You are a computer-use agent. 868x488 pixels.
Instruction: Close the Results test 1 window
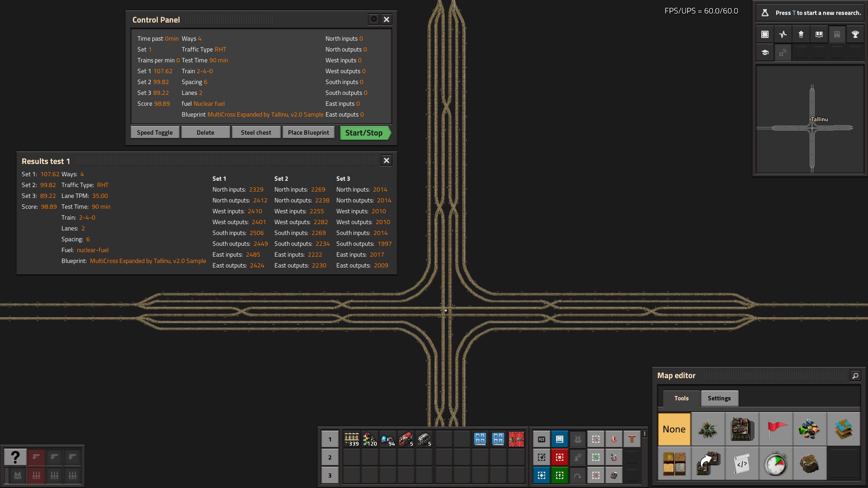tap(387, 160)
